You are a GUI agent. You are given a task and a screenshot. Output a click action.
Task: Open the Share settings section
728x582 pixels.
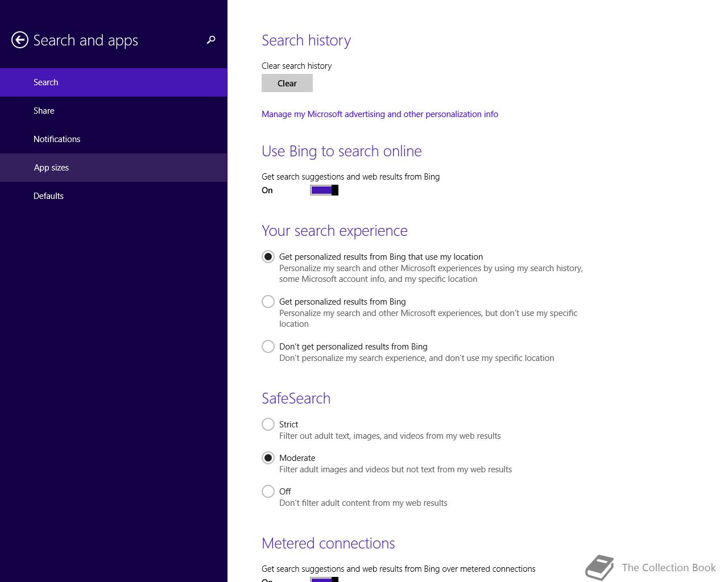click(44, 111)
